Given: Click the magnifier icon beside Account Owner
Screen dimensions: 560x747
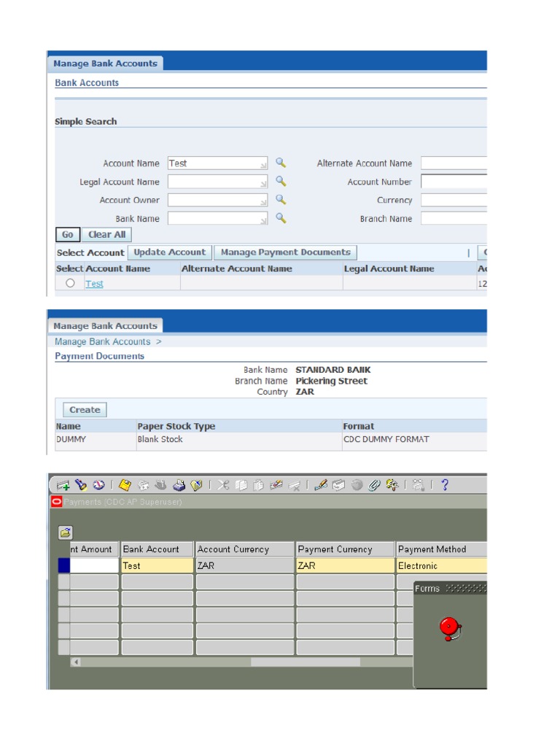Looking at the screenshot, I should tap(281, 200).
